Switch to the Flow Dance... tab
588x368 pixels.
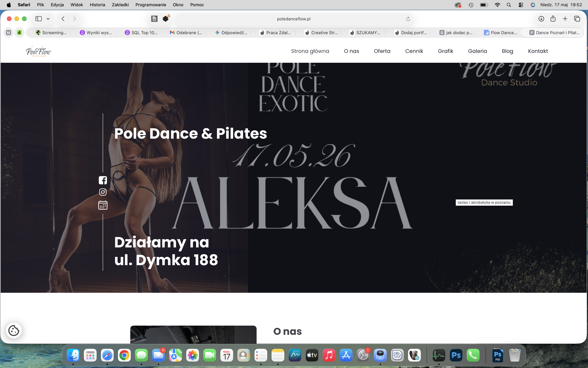tap(501, 33)
